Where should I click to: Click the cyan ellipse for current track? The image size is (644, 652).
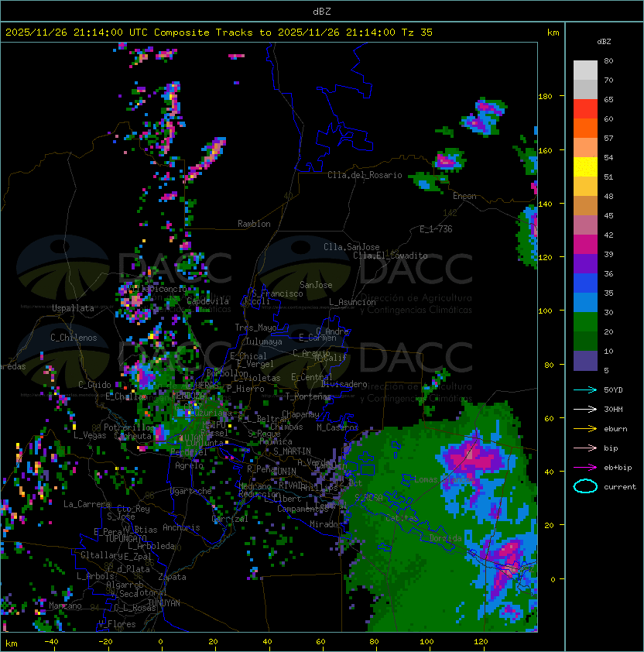click(585, 486)
